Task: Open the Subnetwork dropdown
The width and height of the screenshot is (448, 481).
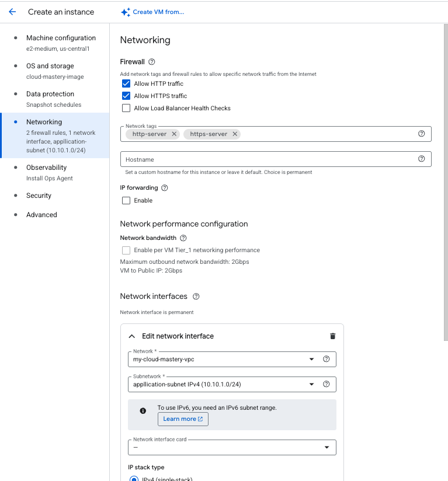Action: pyautogui.click(x=312, y=384)
